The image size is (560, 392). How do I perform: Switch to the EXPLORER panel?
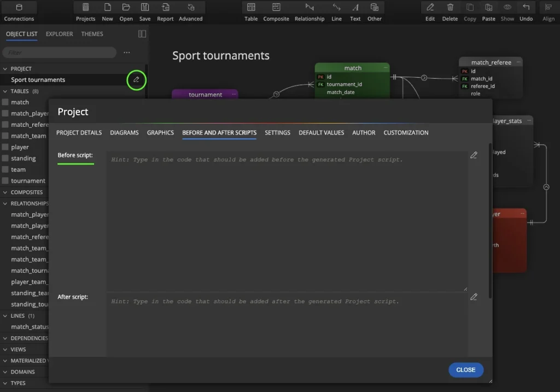pyautogui.click(x=59, y=34)
